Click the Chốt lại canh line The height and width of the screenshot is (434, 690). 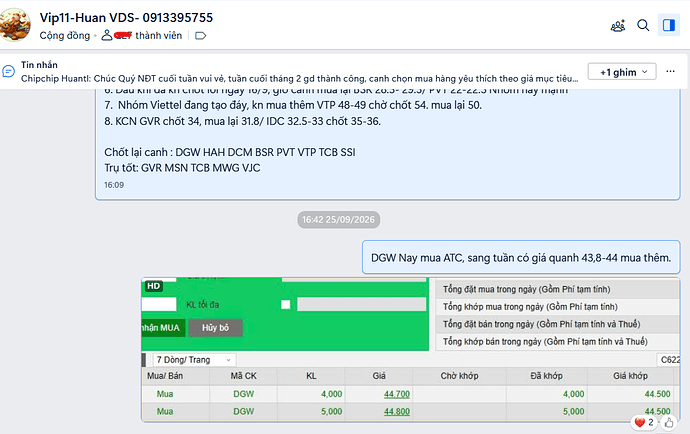230,152
